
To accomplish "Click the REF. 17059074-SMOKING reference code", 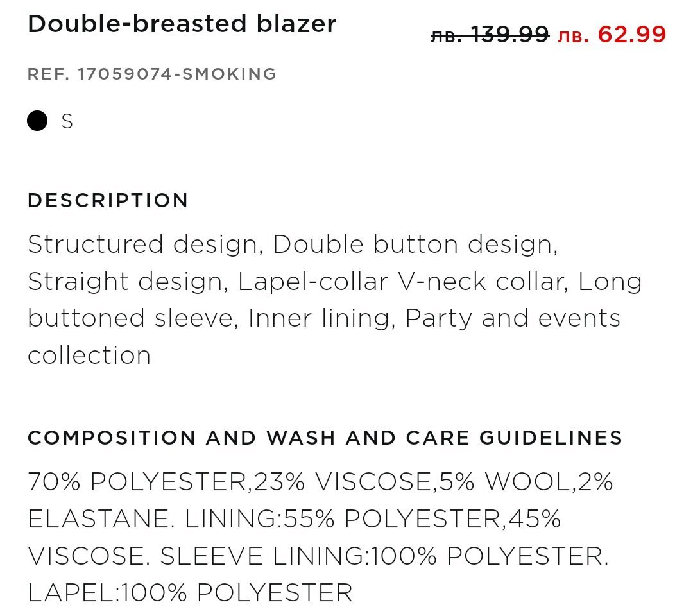I will tap(151, 74).
